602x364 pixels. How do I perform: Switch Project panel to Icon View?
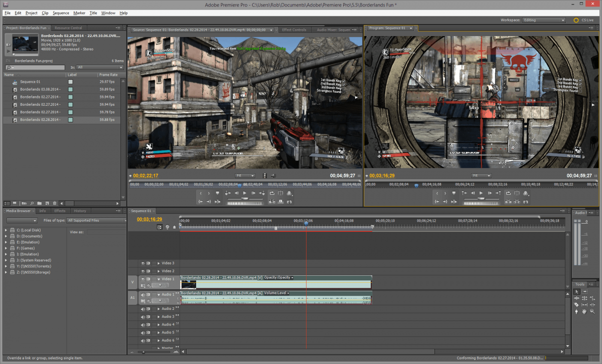tap(14, 203)
